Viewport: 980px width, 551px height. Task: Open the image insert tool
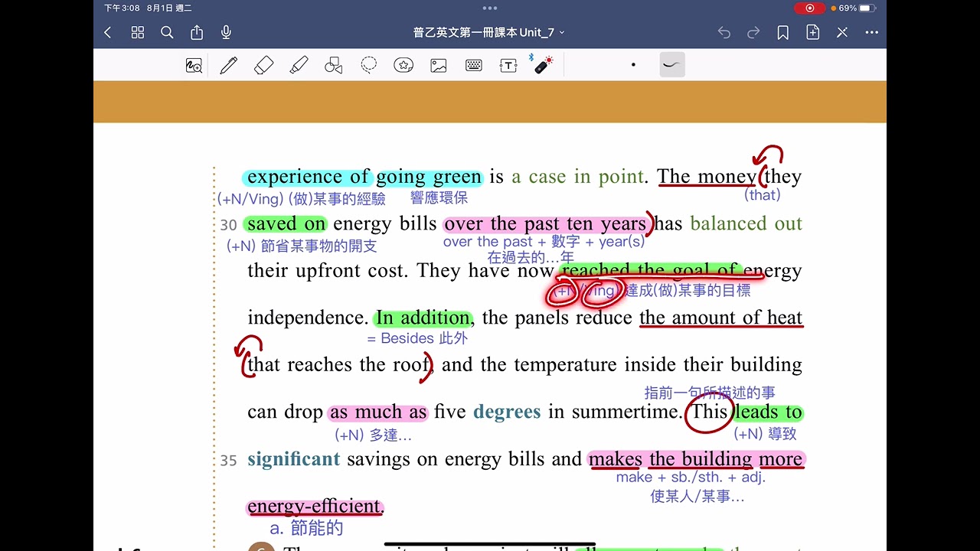click(439, 65)
